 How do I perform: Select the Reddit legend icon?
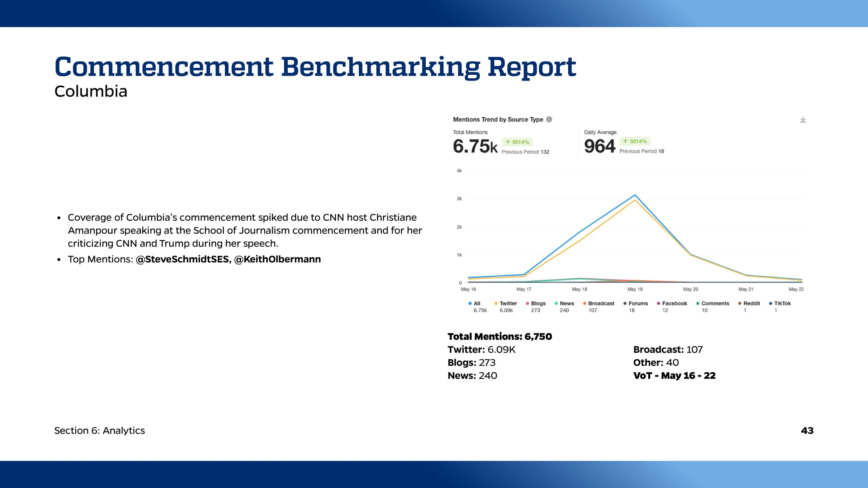click(739, 303)
